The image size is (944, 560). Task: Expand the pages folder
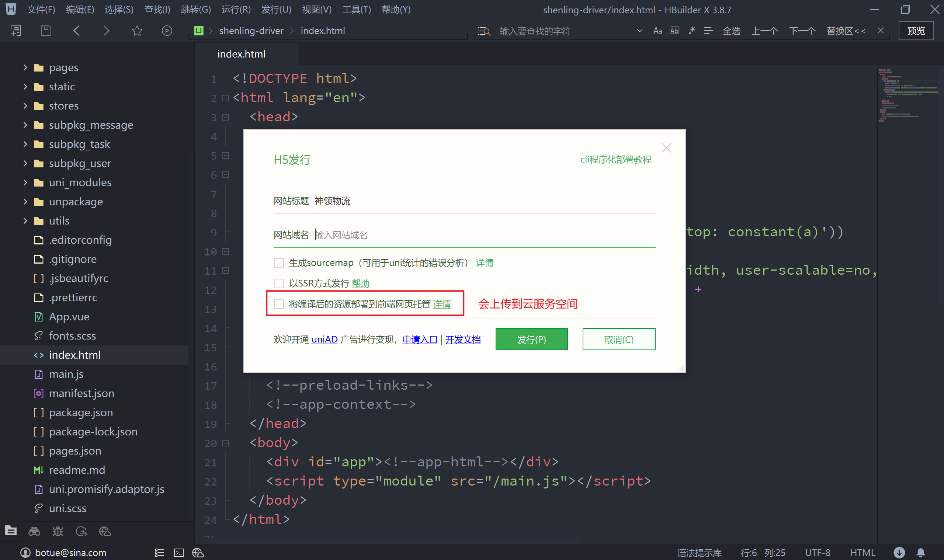tap(25, 67)
